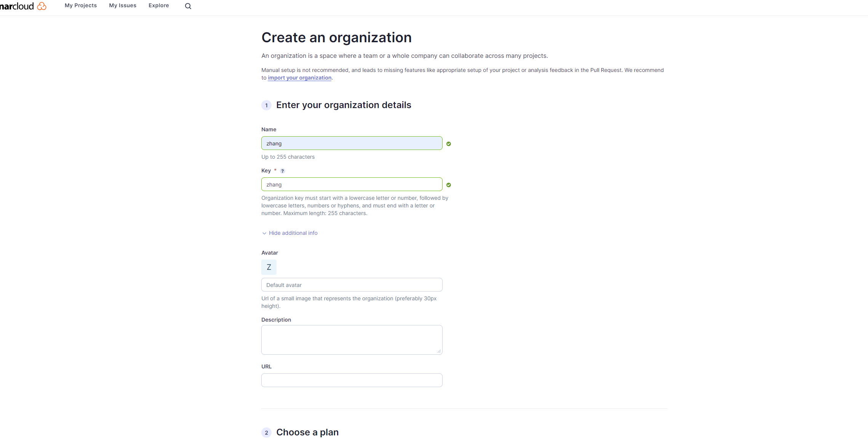Follow the import your organization link
This screenshot has width=868, height=443.
coord(299,78)
